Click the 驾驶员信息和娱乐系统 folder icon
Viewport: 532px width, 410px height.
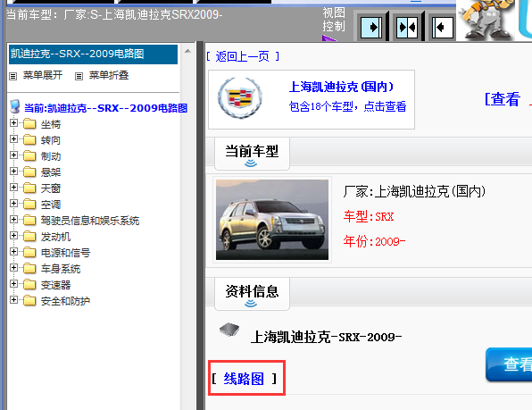(29, 221)
